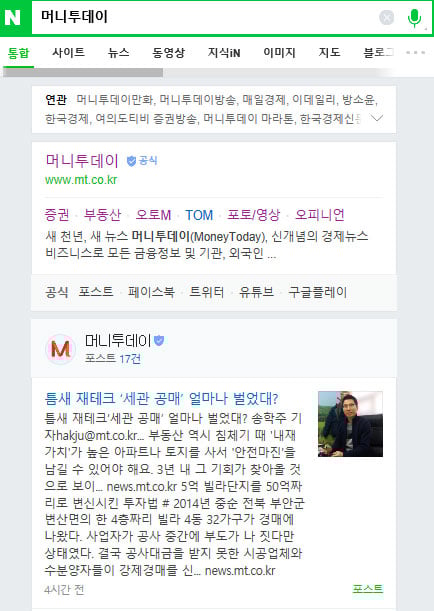This screenshot has width=434, height=611.
Task: Open the 유튜브 official channel link
Action: pos(256,292)
